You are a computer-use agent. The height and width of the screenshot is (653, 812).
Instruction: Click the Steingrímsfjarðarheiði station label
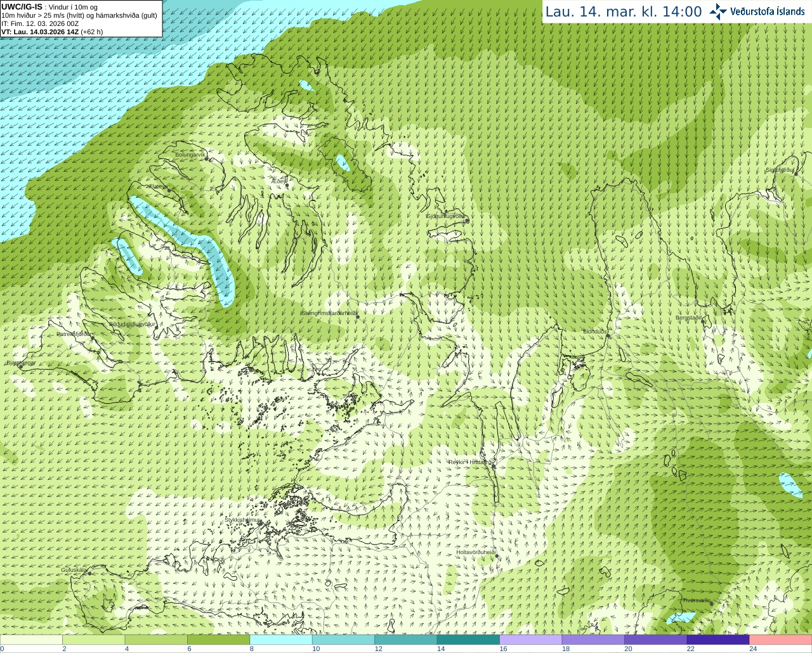pos(329,313)
